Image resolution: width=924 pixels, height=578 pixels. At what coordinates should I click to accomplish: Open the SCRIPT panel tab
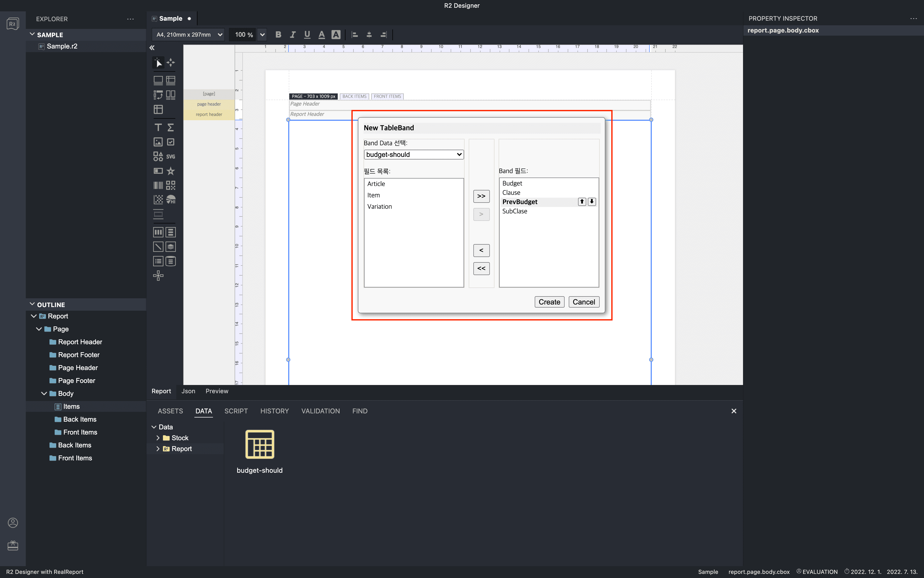point(236,411)
